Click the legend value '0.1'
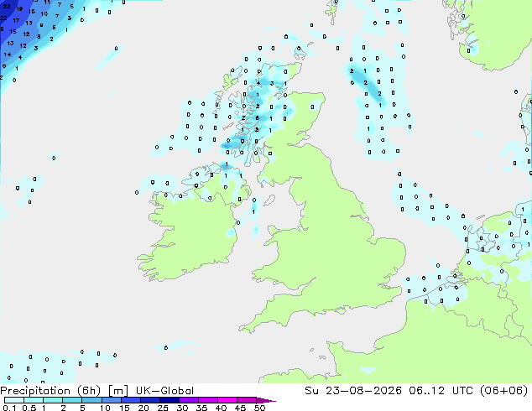532x411 pixels. [x=9, y=408]
